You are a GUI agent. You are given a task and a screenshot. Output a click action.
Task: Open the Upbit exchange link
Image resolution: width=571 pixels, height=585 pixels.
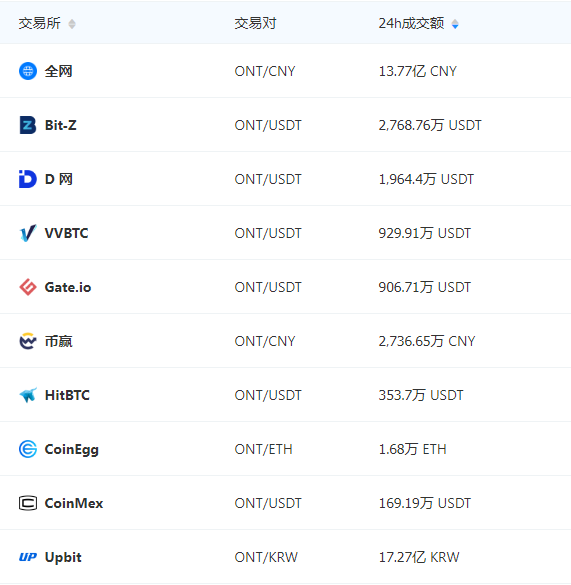pyautogui.click(x=63, y=557)
